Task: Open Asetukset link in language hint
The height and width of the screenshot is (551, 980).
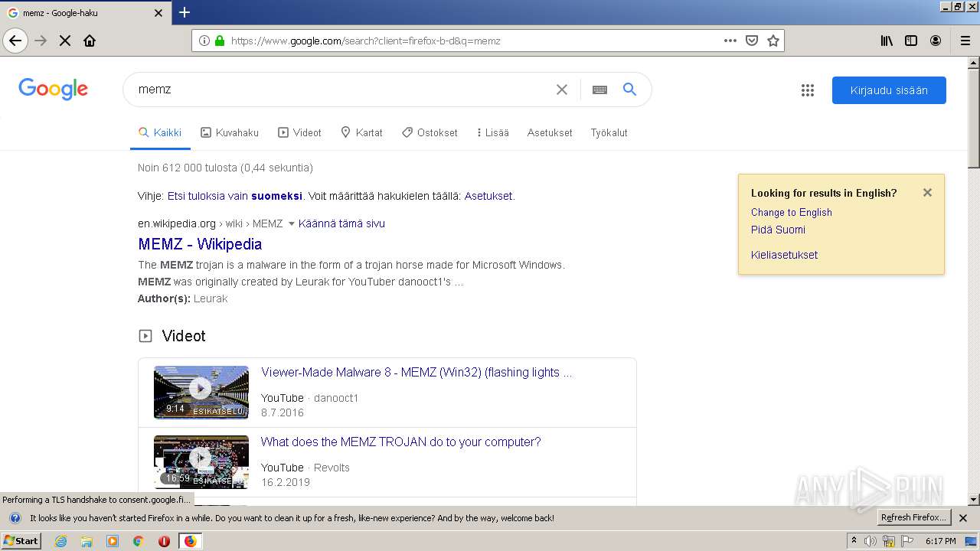Action: [x=488, y=196]
